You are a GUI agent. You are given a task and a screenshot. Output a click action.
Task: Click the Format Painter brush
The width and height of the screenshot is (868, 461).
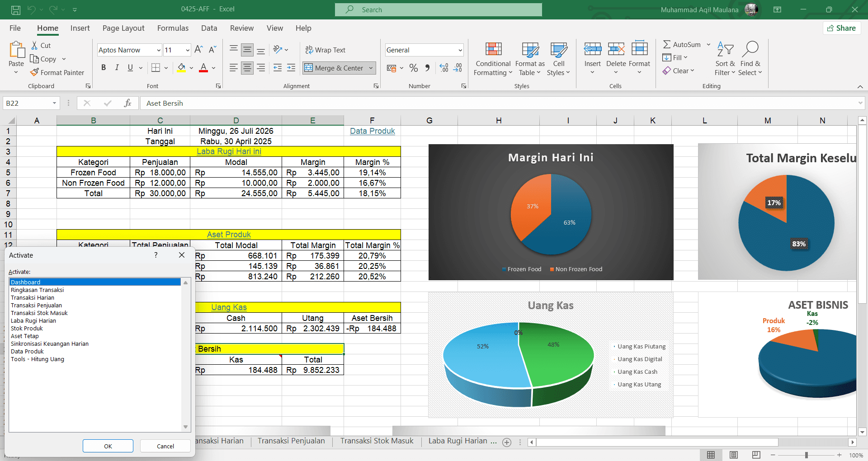click(34, 72)
